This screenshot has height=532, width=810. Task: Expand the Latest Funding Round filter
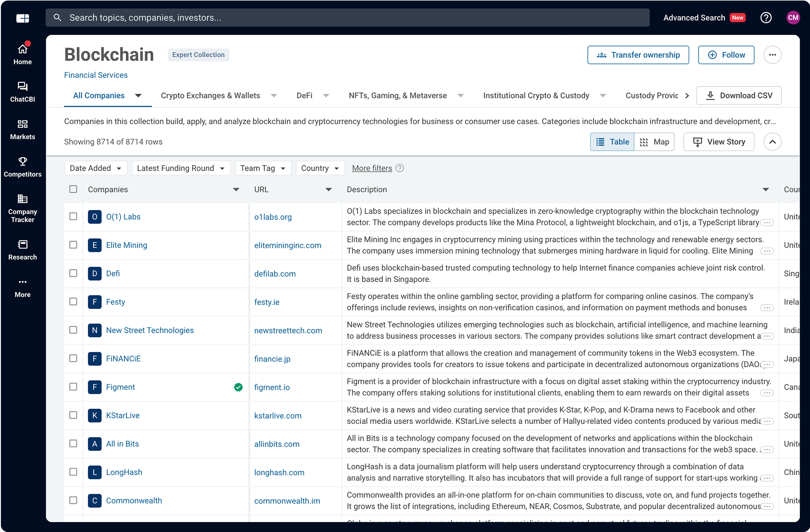click(181, 168)
